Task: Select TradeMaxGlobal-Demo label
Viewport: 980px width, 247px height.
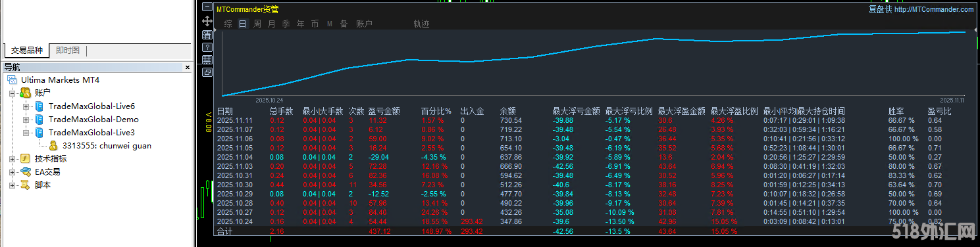Action: tap(93, 120)
